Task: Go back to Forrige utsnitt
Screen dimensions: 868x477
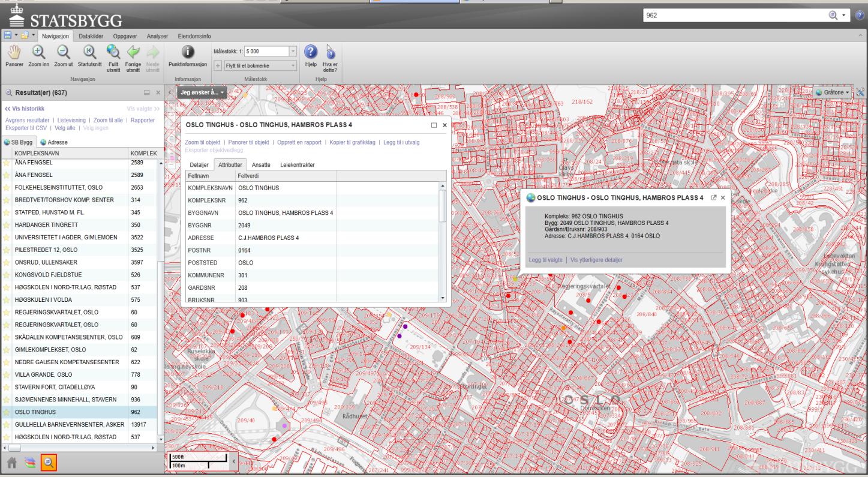Action: point(133,58)
